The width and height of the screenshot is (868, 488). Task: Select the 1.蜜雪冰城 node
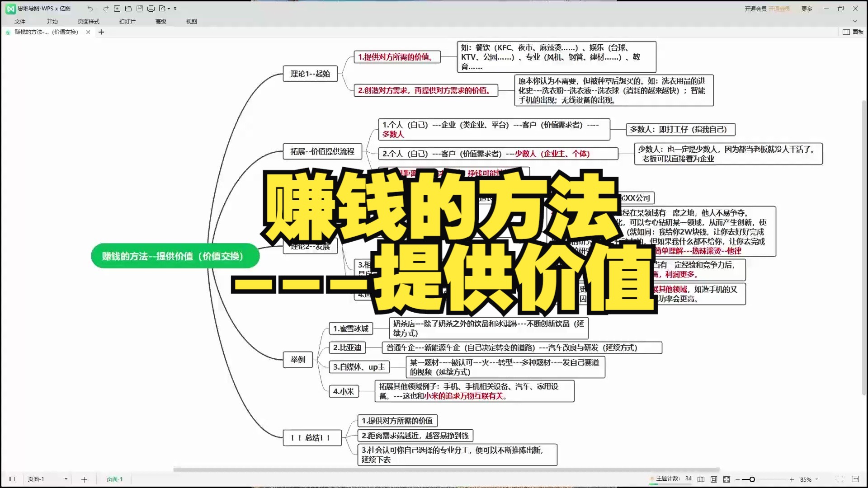351,328
